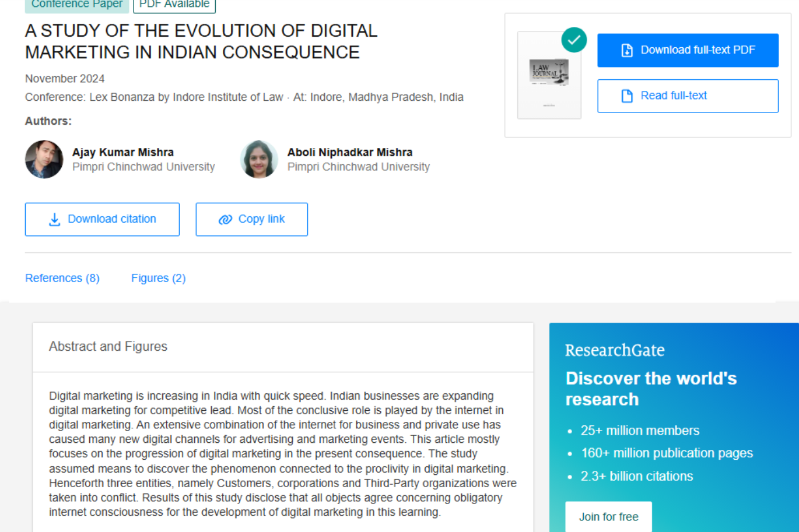Click the chain link icon next to Copy link

click(225, 219)
